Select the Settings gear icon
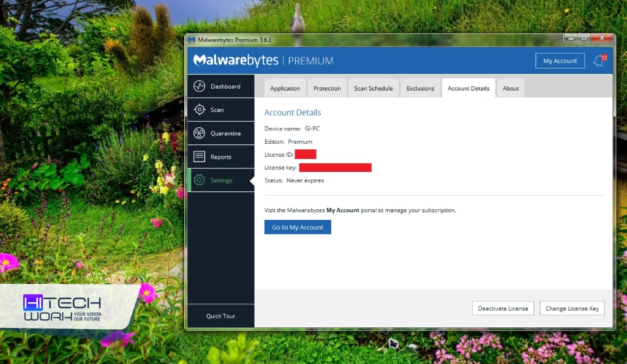 [199, 180]
